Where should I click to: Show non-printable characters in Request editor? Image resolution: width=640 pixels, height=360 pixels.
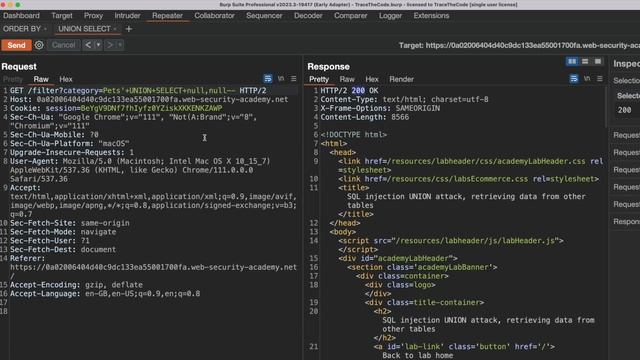(281, 79)
